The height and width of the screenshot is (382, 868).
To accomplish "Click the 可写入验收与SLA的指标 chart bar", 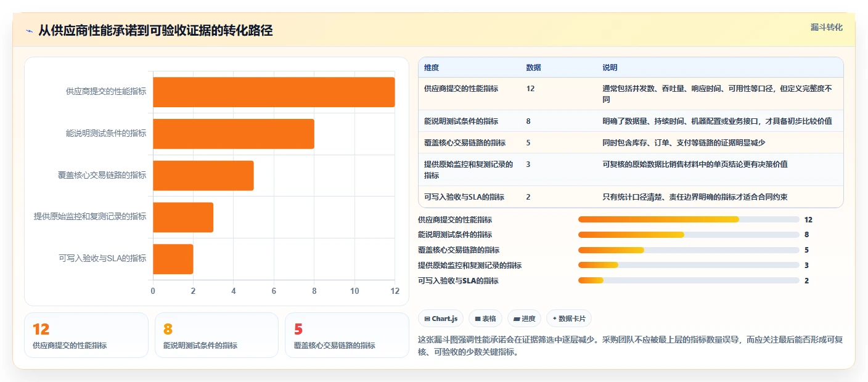I will (173, 259).
